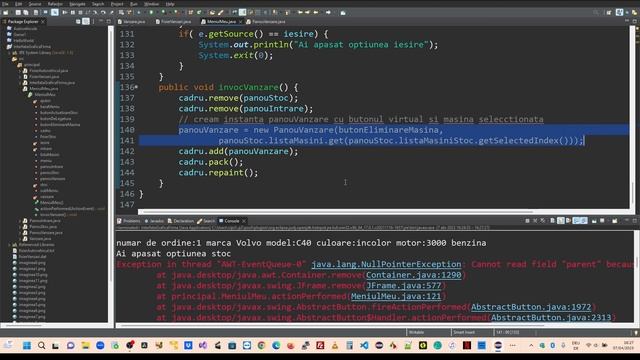The image size is (640, 360).
Task: Open the Declaration view tab
Action: click(181, 221)
